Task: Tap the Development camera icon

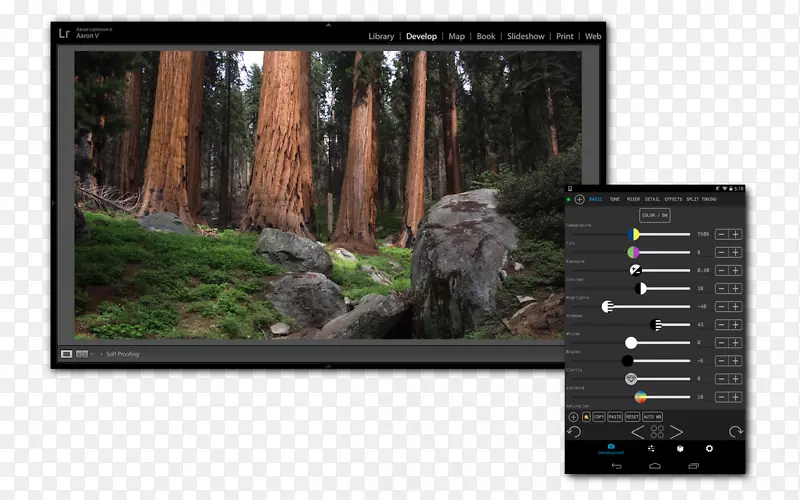Action: tap(611, 448)
